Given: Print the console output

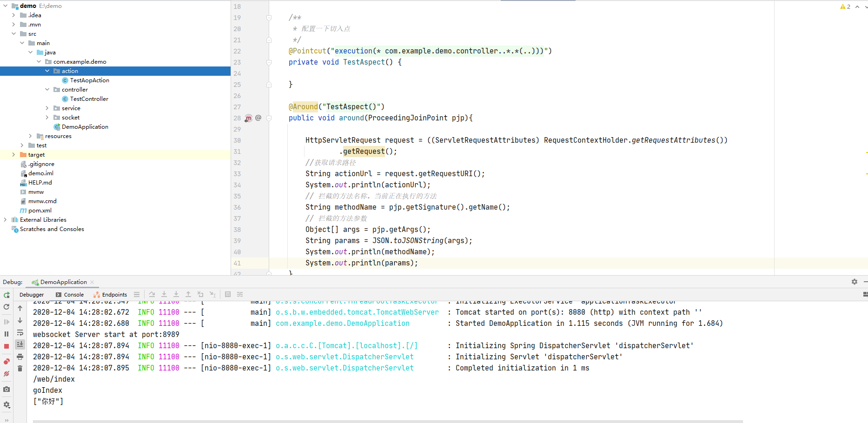Looking at the screenshot, I should coord(20,357).
